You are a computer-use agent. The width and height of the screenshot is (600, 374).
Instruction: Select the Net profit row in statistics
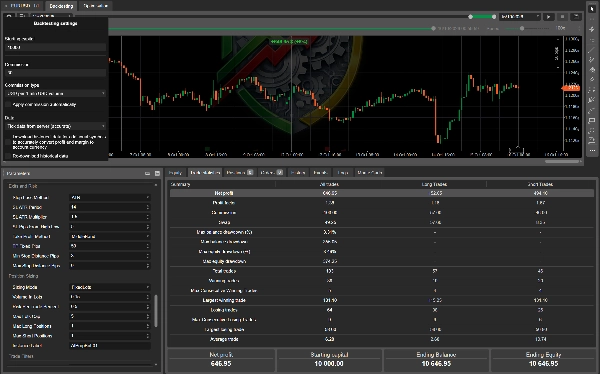382,193
